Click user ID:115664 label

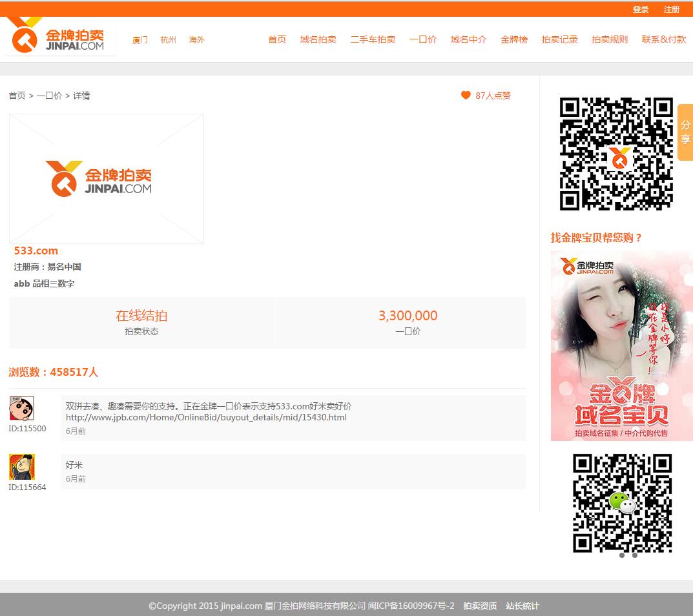[x=27, y=487]
